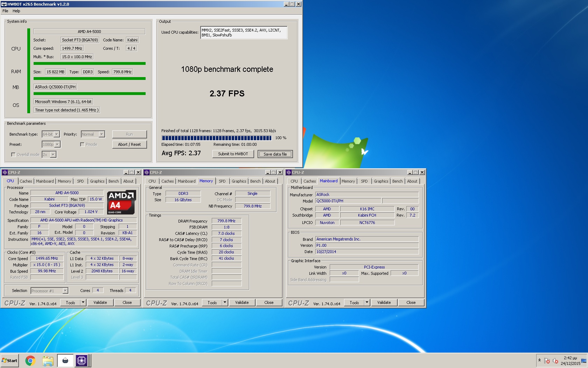Maximize the HWBOT x265 Benchmark window
Image resolution: width=588 pixels, height=368 pixels.
tap(292, 4)
